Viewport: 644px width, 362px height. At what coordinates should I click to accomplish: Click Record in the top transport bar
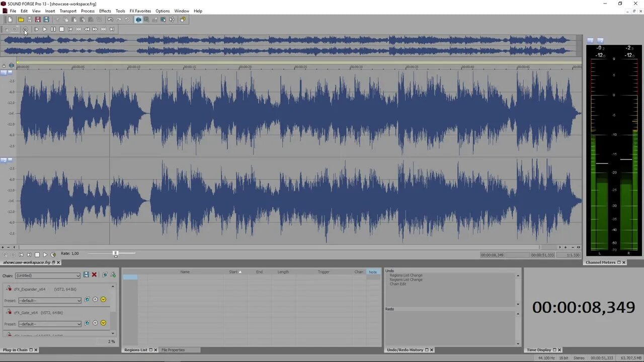point(15,29)
